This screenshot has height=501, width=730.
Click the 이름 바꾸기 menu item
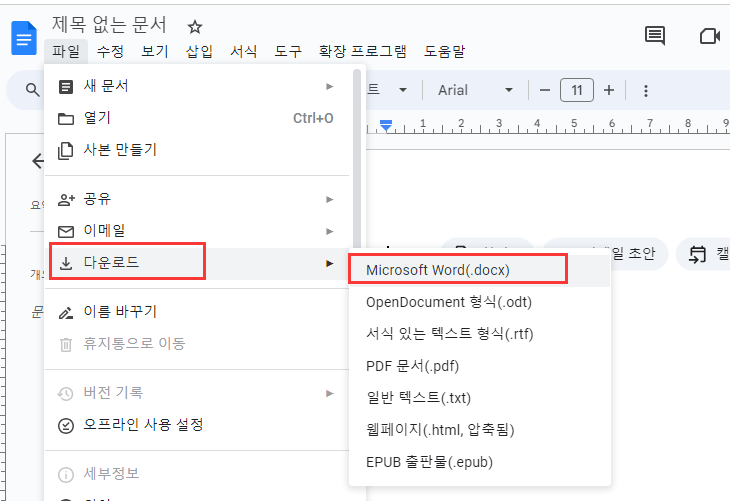tap(120, 312)
